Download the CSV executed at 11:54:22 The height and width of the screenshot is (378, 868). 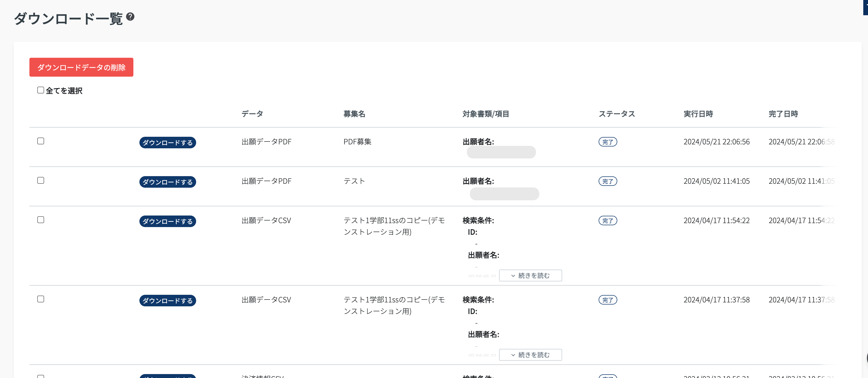click(168, 221)
